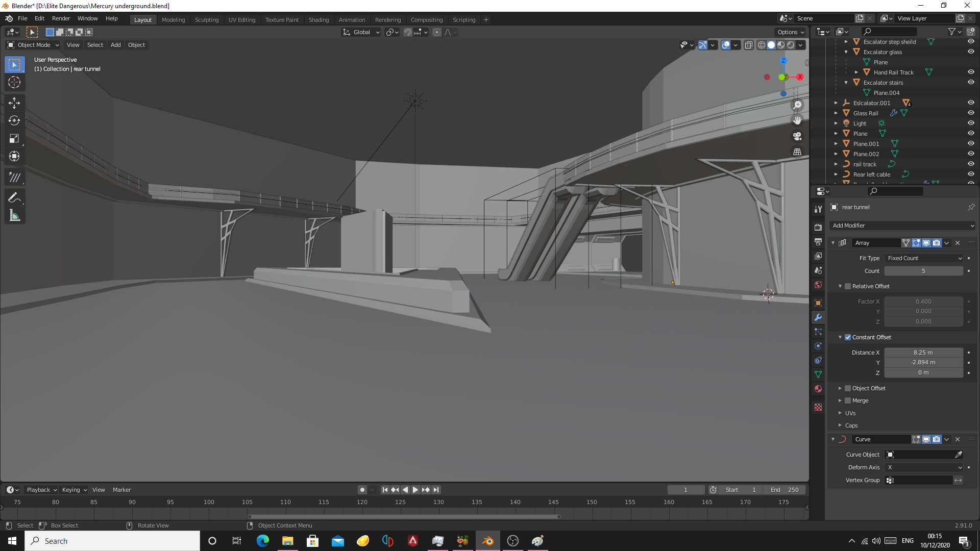The image size is (980, 551).
Task: Open Physics properties tab
Action: pyautogui.click(x=818, y=346)
